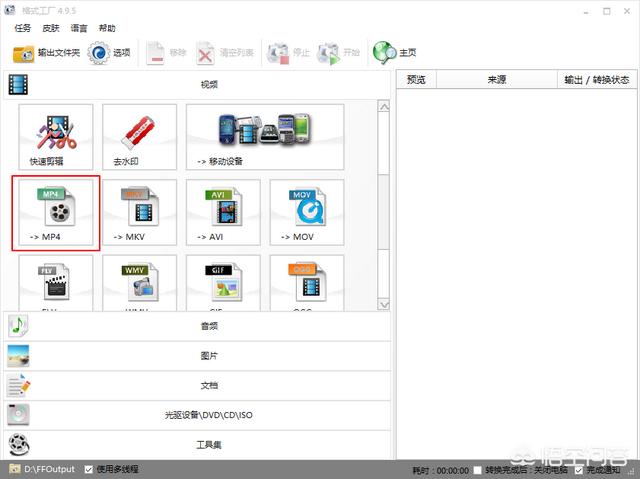Enable 转换完成后关闭电脑 checkbox
This screenshot has height=479, width=640.
(x=479, y=469)
